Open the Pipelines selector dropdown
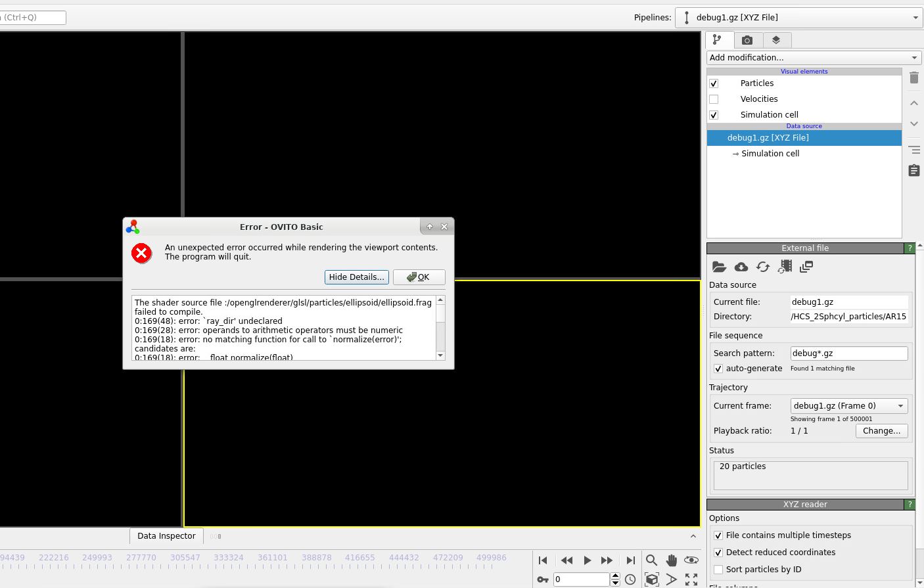 coord(915,17)
